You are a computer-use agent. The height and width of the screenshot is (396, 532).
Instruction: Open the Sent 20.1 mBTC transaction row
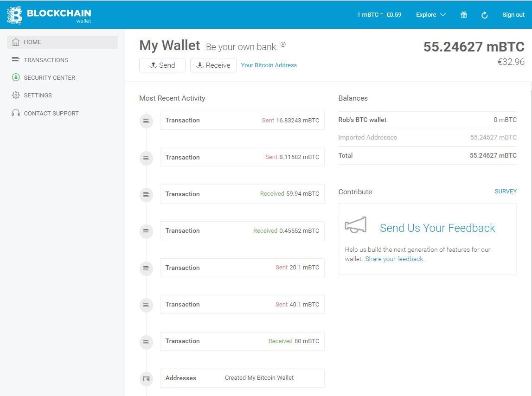tap(242, 268)
